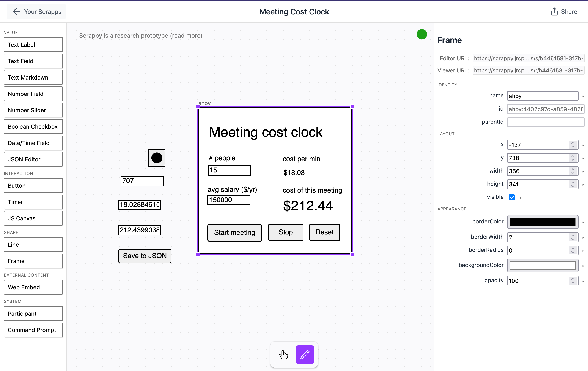Click the # people number input
The height and width of the screenshot is (371, 588).
pos(229,170)
